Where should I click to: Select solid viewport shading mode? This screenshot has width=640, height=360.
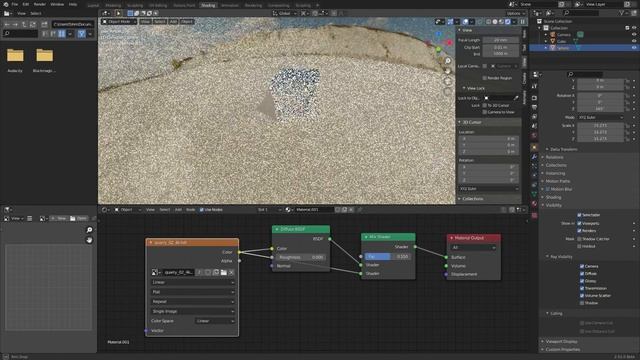point(495,21)
